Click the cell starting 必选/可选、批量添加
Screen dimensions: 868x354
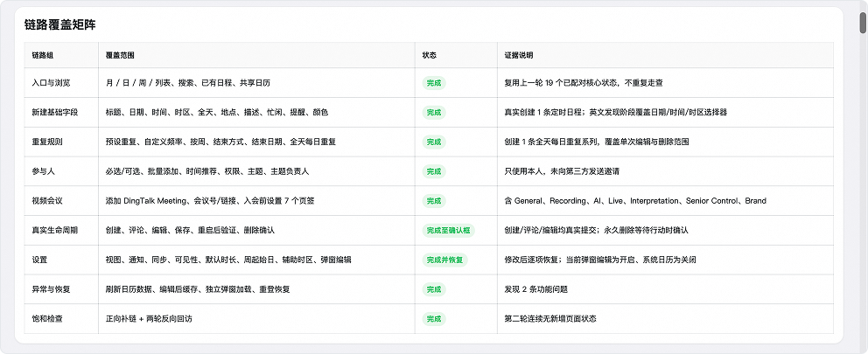click(207, 171)
